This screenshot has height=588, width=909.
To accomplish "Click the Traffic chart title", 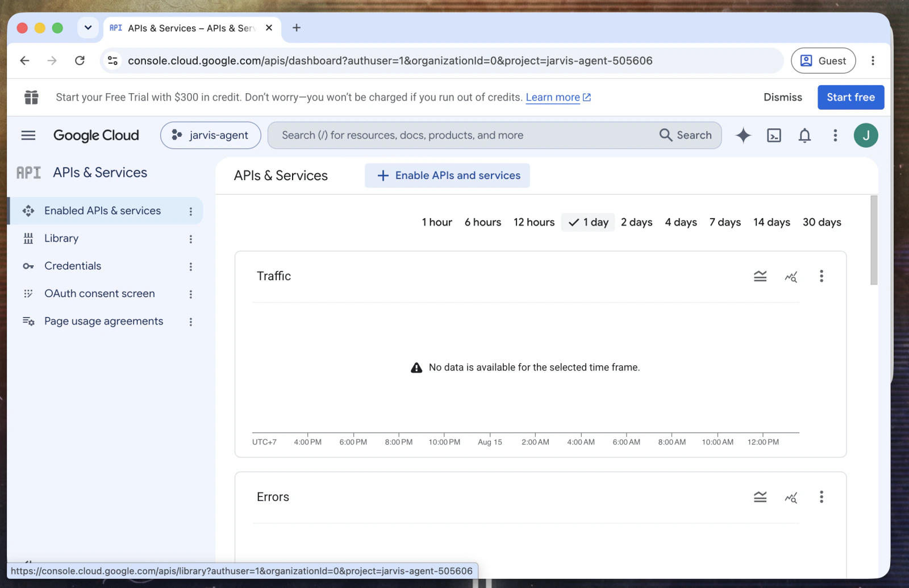I will coord(274,276).
